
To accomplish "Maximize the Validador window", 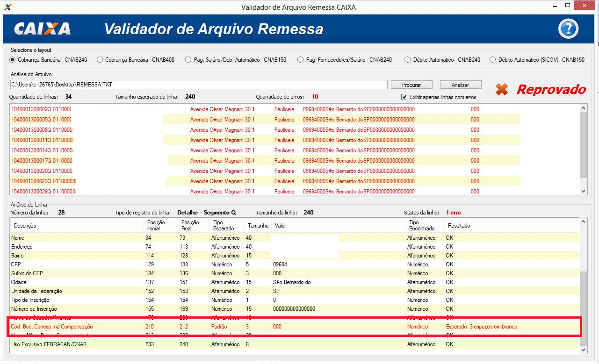I will coord(567,6).
